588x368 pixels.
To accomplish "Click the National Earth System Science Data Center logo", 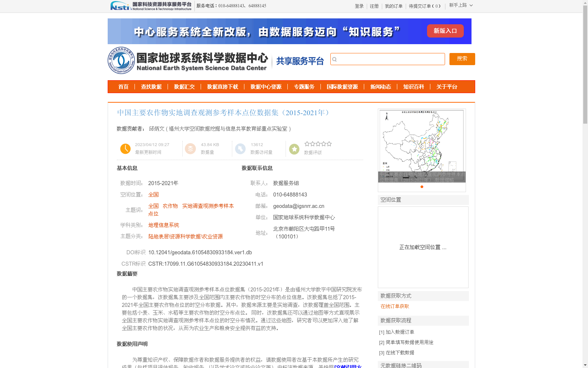I will coord(188,60).
